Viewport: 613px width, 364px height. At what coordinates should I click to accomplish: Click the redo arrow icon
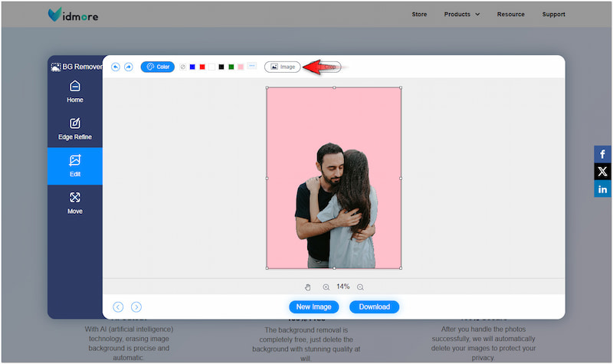coord(128,67)
